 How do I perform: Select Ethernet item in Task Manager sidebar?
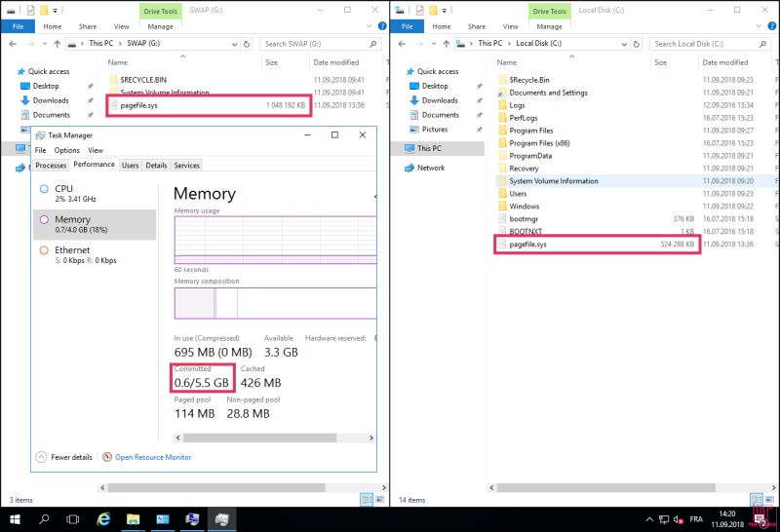tap(95, 254)
